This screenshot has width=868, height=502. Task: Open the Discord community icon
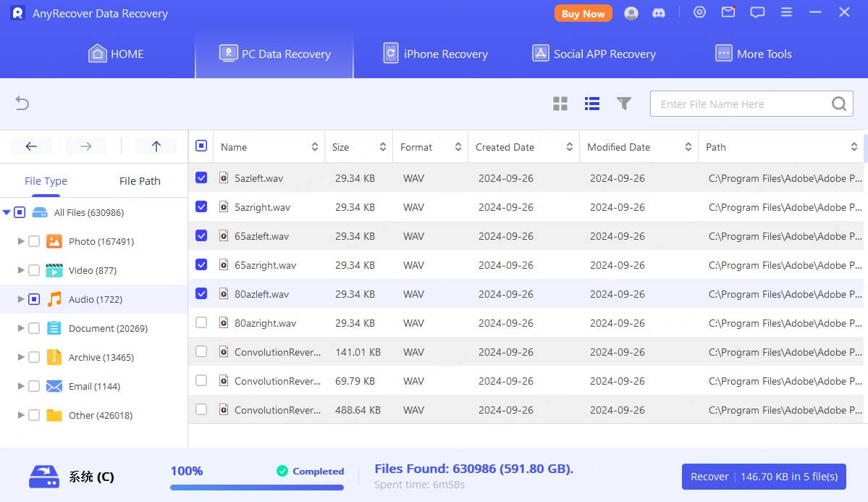point(660,13)
